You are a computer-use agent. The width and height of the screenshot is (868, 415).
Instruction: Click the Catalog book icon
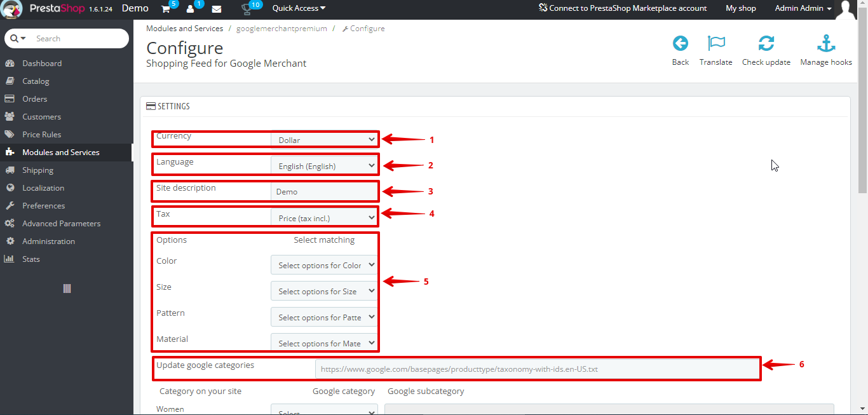tap(10, 81)
